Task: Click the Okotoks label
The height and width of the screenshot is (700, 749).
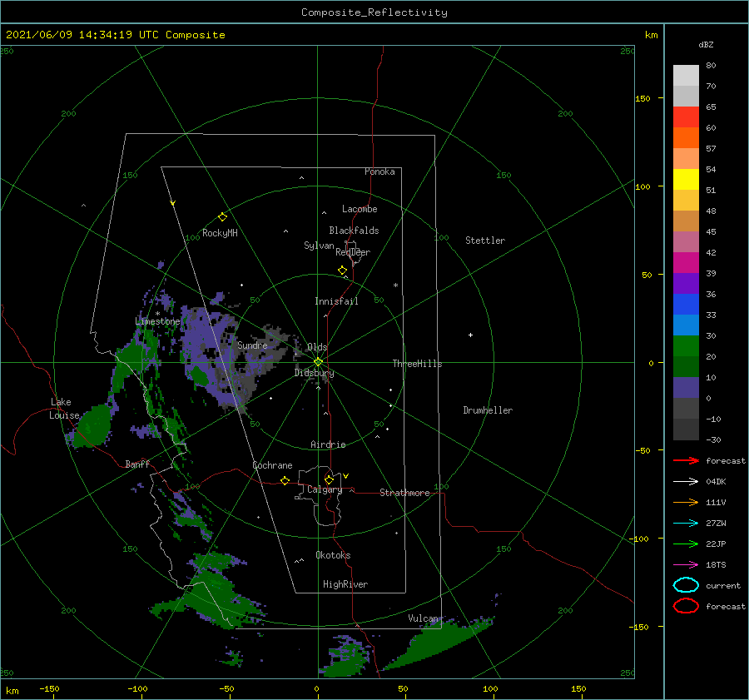Action: 333,555
